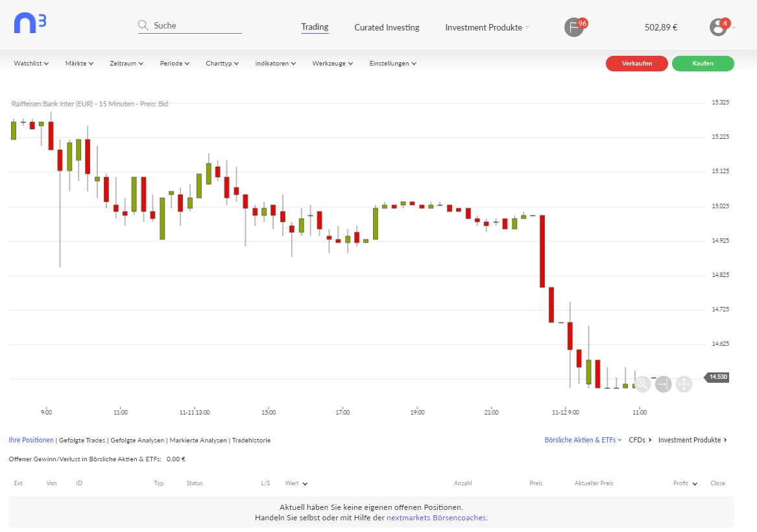Open the Charttyp dropdown
Screen dimensions: 757x532
222,63
